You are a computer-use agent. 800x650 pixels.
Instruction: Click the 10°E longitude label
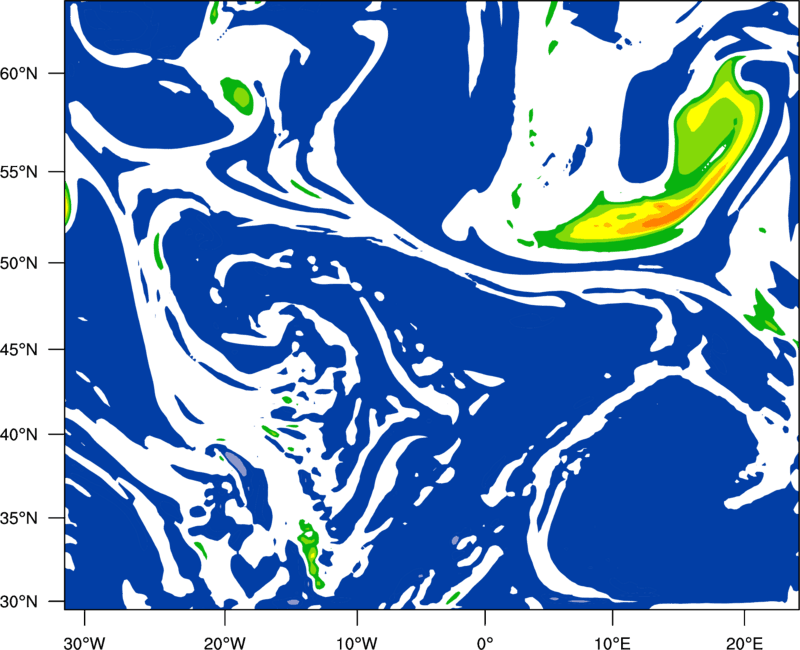[612, 643]
